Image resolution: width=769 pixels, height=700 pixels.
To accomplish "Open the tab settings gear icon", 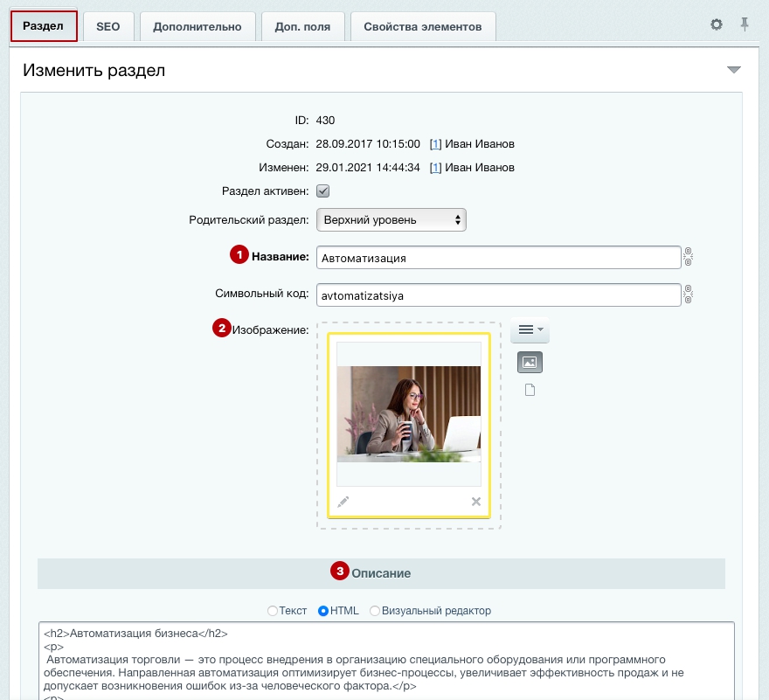I will [716, 24].
